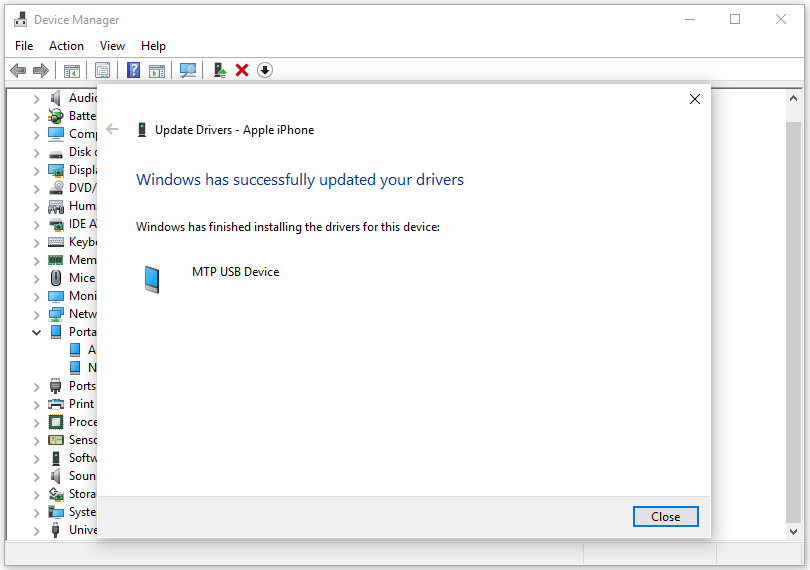Click the Update driver toolbar icon

pyautogui.click(x=220, y=70)
